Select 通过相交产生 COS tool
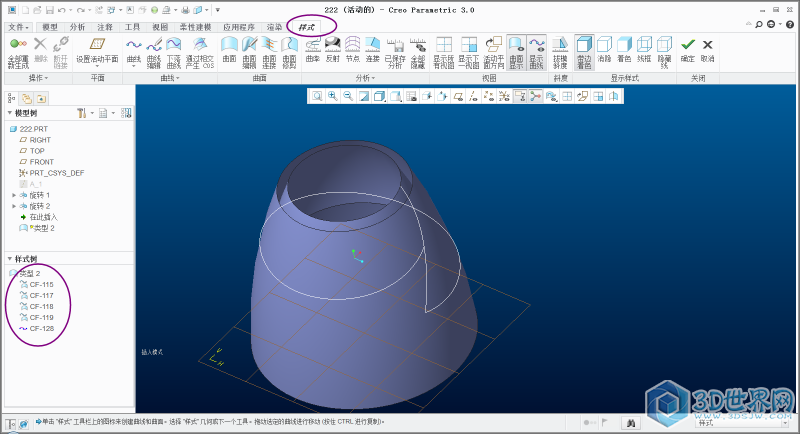The image size is (800, 434). (x=199, y=53)
